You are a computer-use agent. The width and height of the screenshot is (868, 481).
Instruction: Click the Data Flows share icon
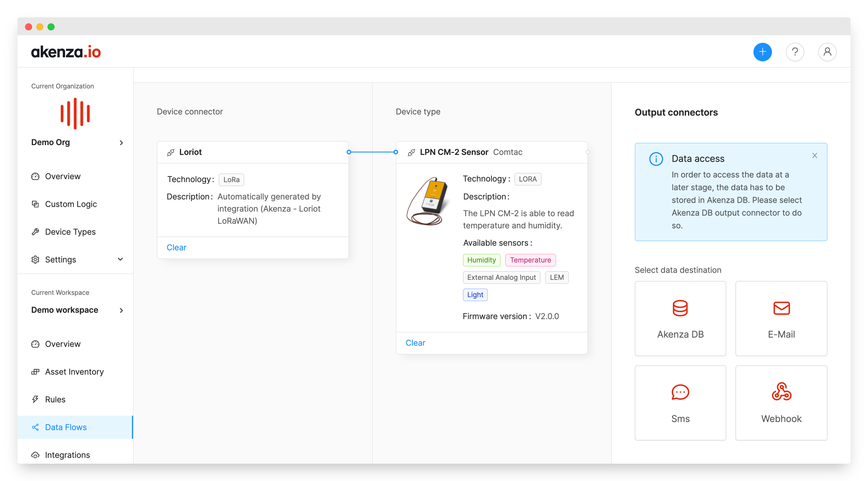coord(35,427)
